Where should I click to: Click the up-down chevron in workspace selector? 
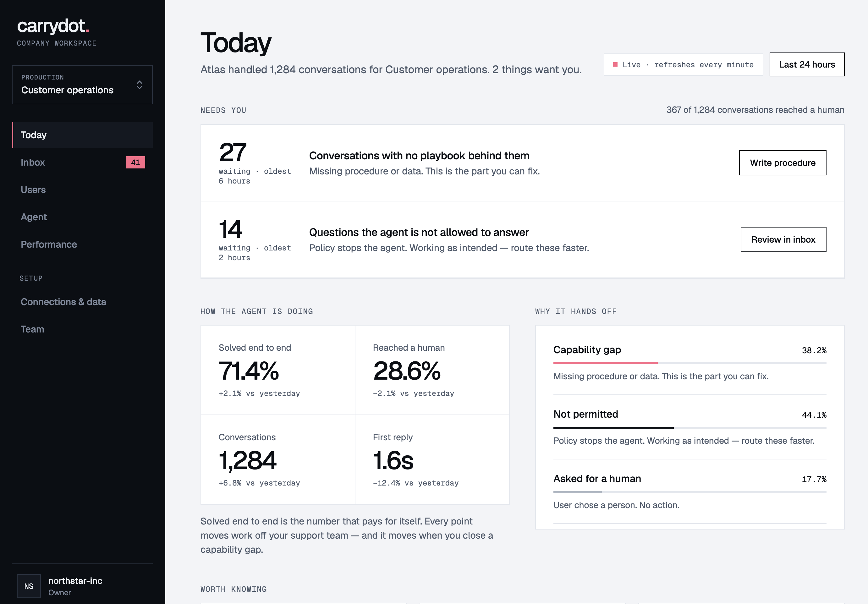pyautogui.click(x=140, y=85)
